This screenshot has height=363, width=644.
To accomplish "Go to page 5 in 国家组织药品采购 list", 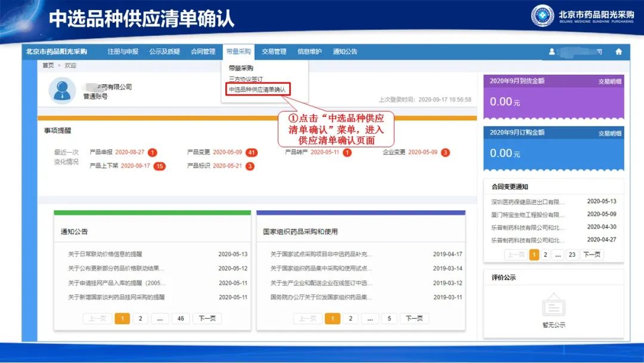I will (388, 318).
